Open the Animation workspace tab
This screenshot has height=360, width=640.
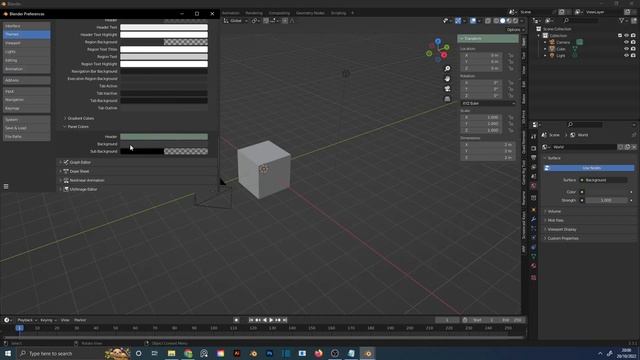[231, 13]
